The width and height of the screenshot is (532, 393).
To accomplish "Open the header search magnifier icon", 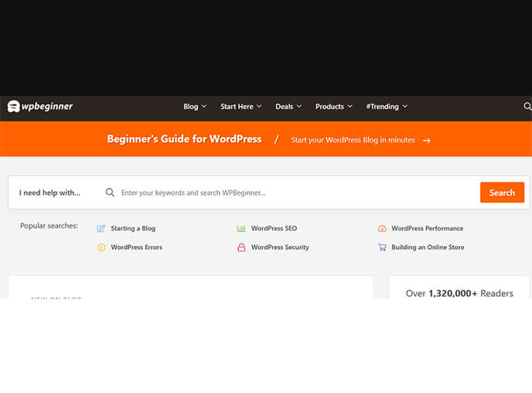I will (527, 106).
